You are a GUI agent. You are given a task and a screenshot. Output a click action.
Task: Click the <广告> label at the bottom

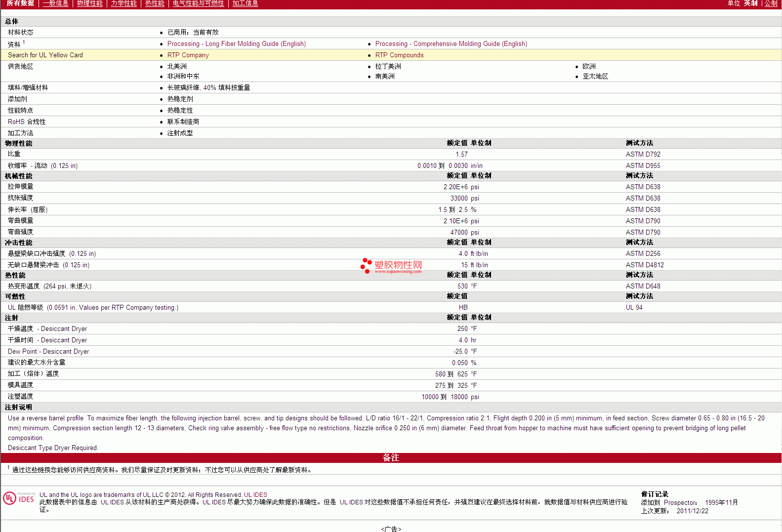click(391, 529)
